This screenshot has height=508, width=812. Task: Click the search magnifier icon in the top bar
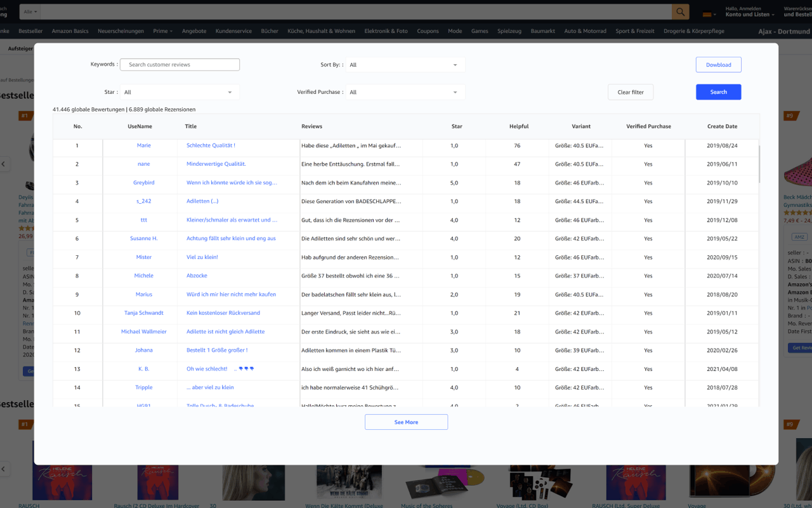coord(680,11)
